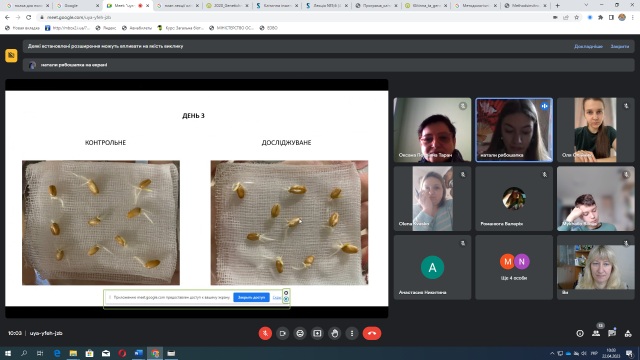Open more options three-dot menu
Screen dimensions: 640x360
pos(352,333)
